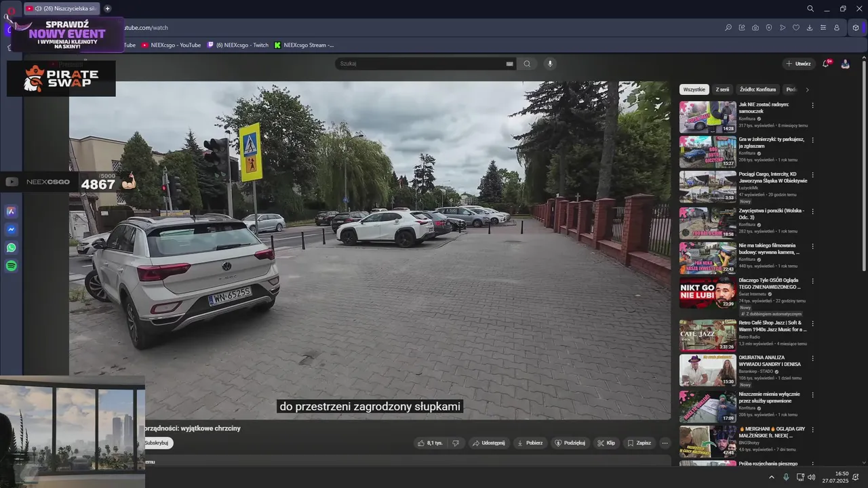Open browser downloads icon in toolbar

[810, 28]
